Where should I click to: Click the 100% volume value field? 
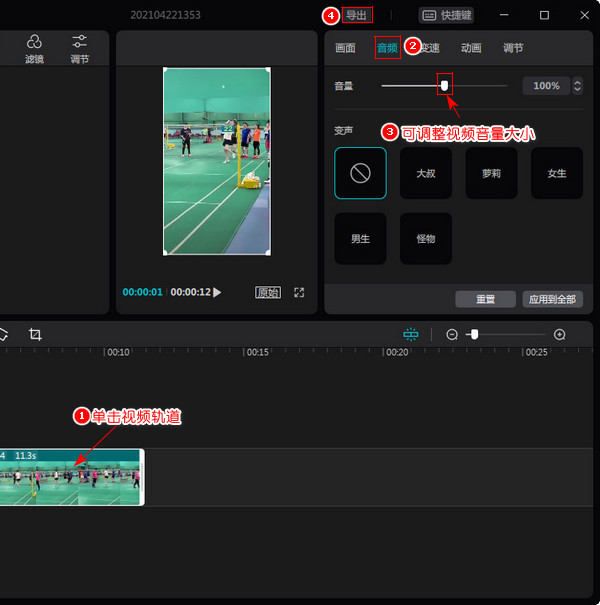tap(546, 86)
